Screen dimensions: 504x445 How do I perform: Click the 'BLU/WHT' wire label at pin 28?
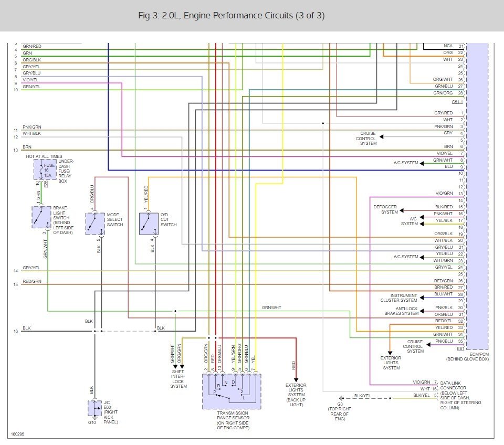(x=443, y=294)
